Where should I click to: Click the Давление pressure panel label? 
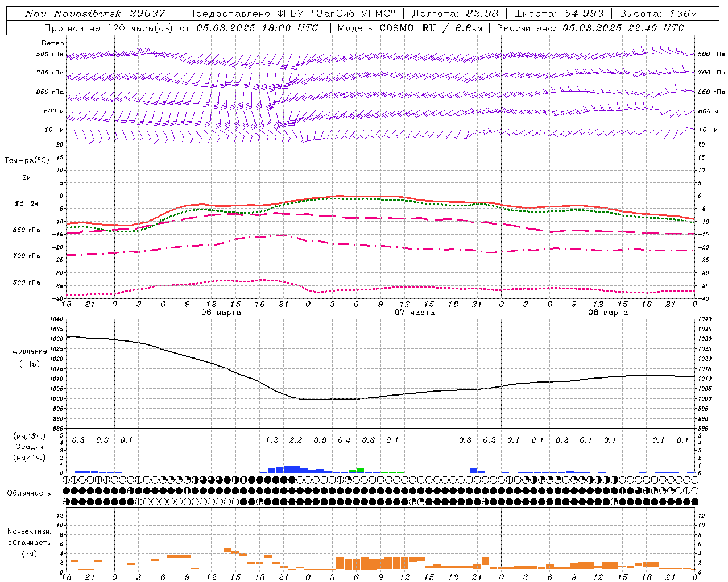point(30,351)
